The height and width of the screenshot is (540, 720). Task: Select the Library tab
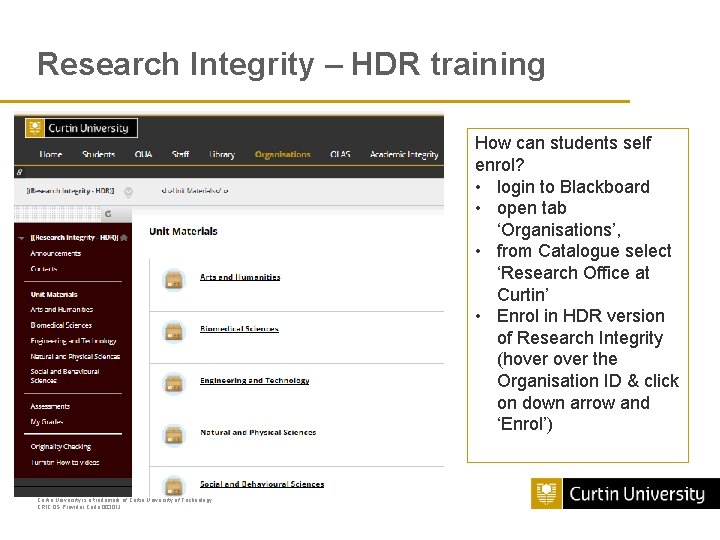point(222,154)
